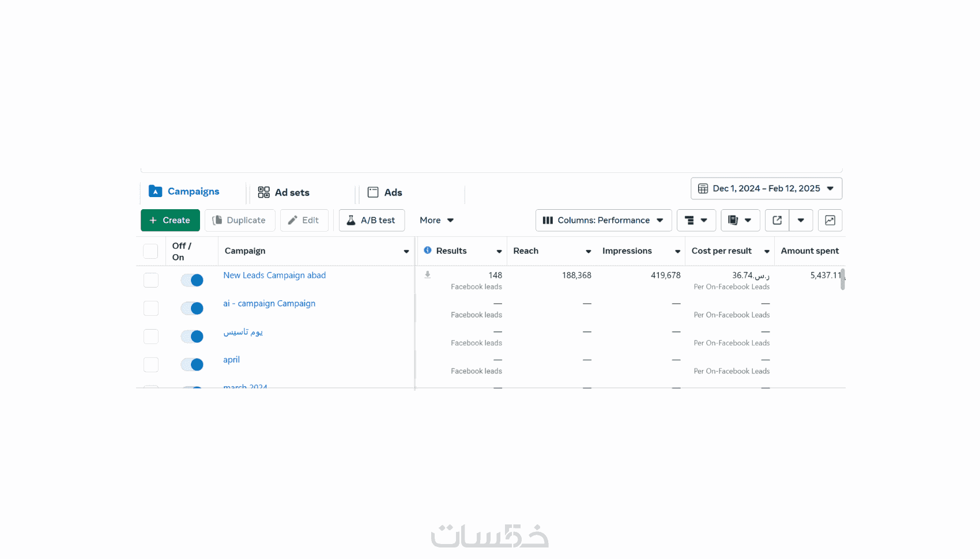
Task: Open the Campaigns tab
Action: tap(184, 191)
